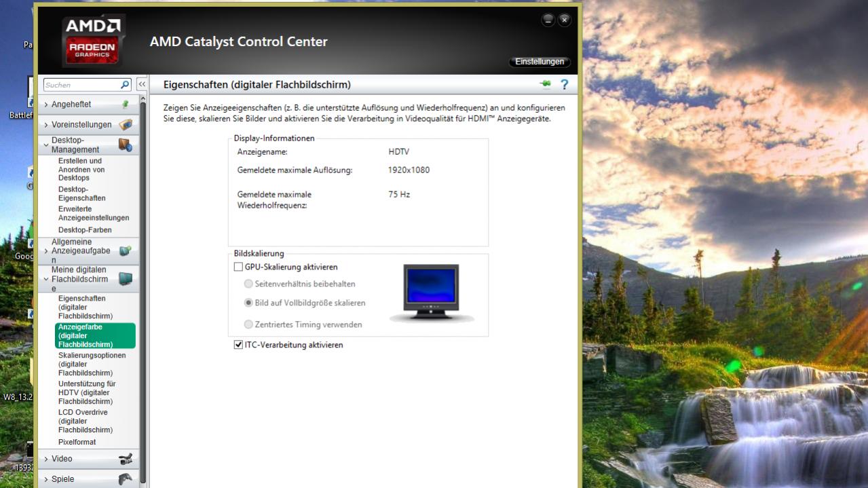Click the AMD Radeon Graphics logo

point(93,40)
